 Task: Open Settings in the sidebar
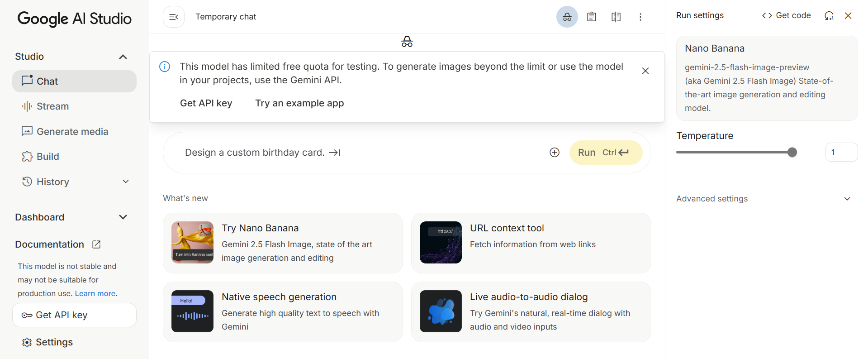(x=47, y=342)
